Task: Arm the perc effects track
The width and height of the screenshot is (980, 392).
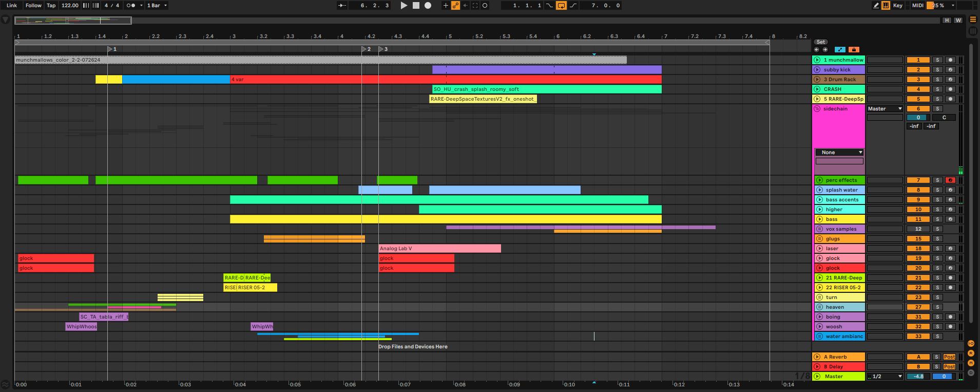Action: click(950, 180)
